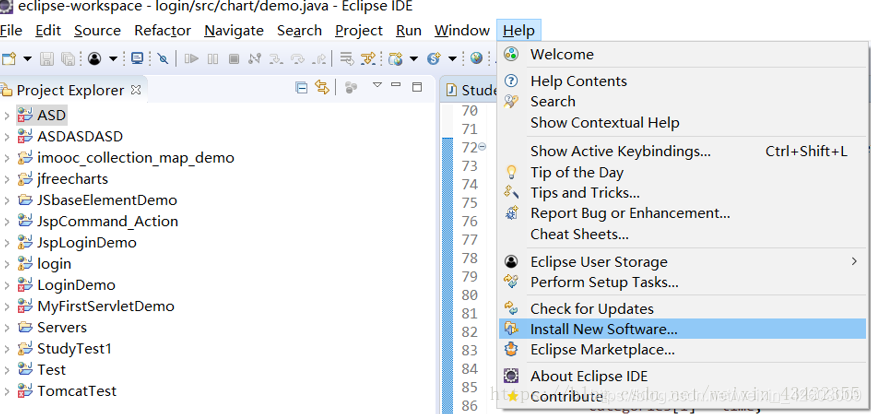The width and height of the screenshot is (871, 414).
Task: Close the Project Explorer tab
Action: (136, 89)
